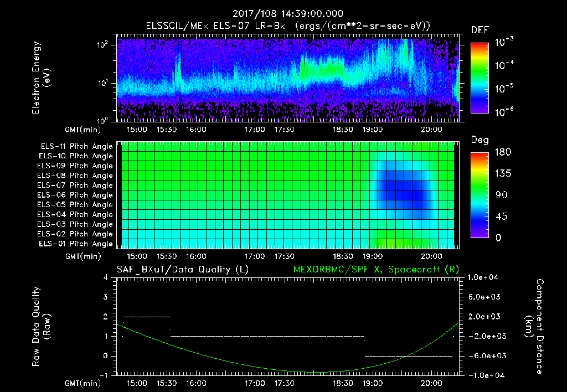Select the ELS-01 Pitch Angle row label
This screenshot has height=392, width=567.
76,244
